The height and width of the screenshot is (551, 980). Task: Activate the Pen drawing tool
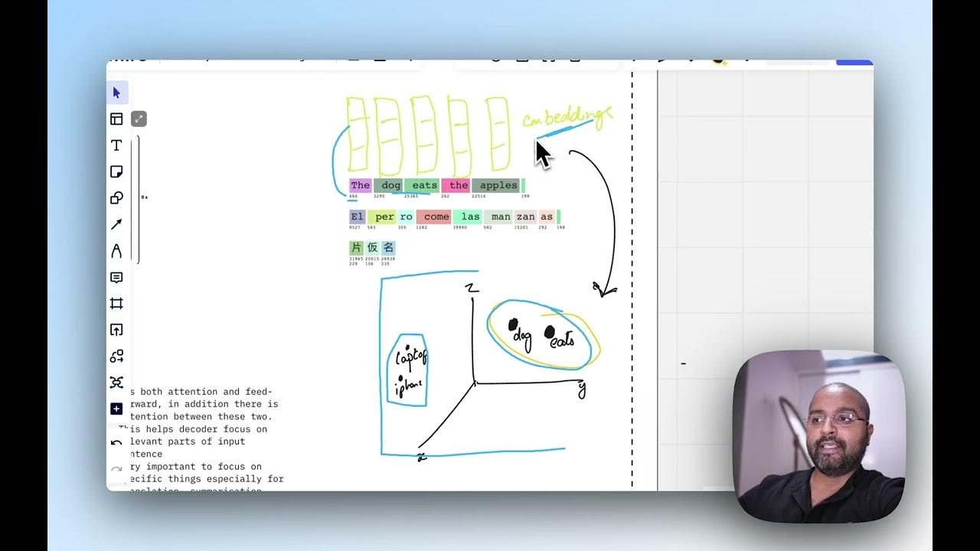click(116, 251)
